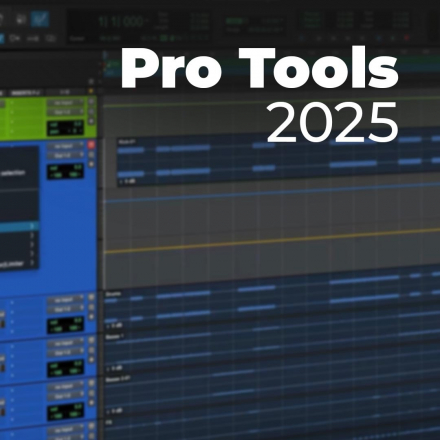The height and width of the screenshot is (440, 440).
Task: Open output selector on the Drums track
Action: pyautogui.click(x=65, y=309)
